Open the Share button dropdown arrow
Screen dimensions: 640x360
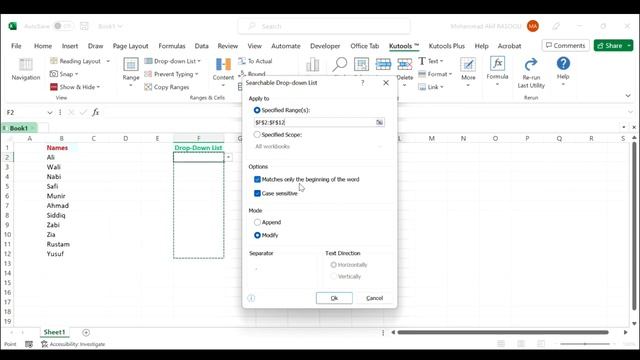coord(629,46)
